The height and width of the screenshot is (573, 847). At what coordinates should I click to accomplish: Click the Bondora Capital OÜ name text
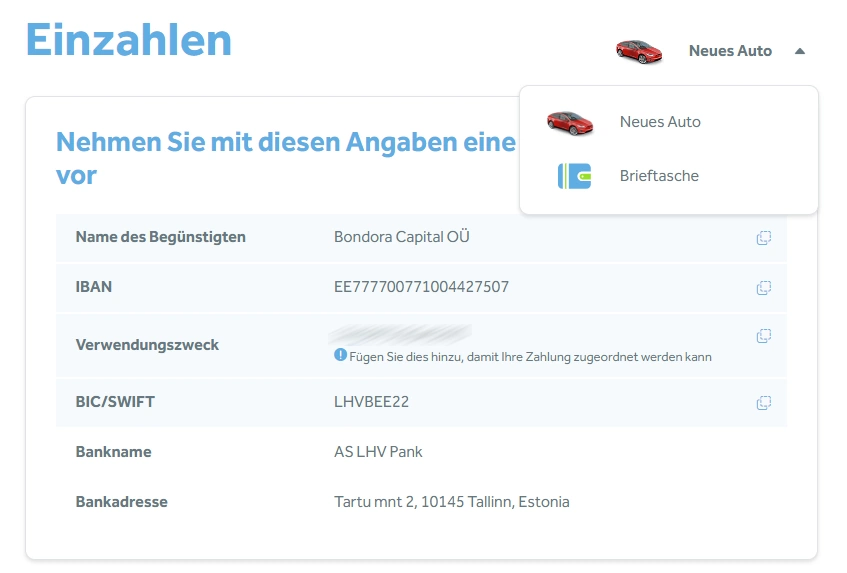401,237
